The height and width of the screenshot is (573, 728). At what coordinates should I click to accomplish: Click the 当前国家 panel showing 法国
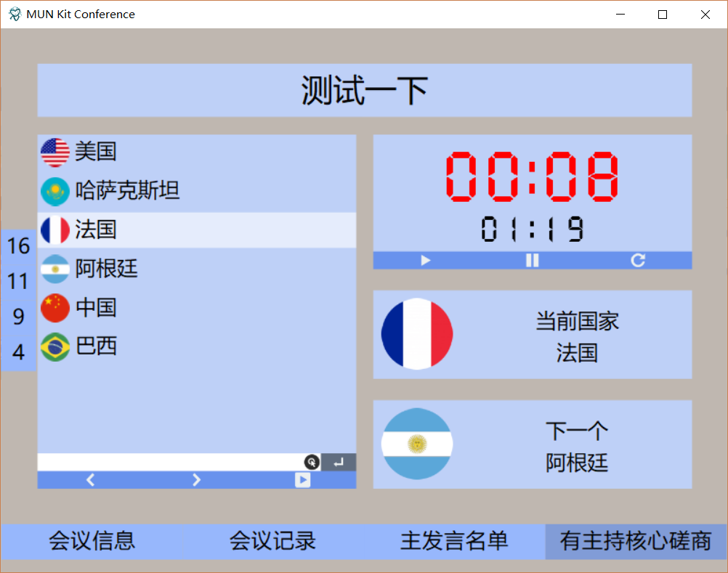pyautogui.click(x=532, y=334)
